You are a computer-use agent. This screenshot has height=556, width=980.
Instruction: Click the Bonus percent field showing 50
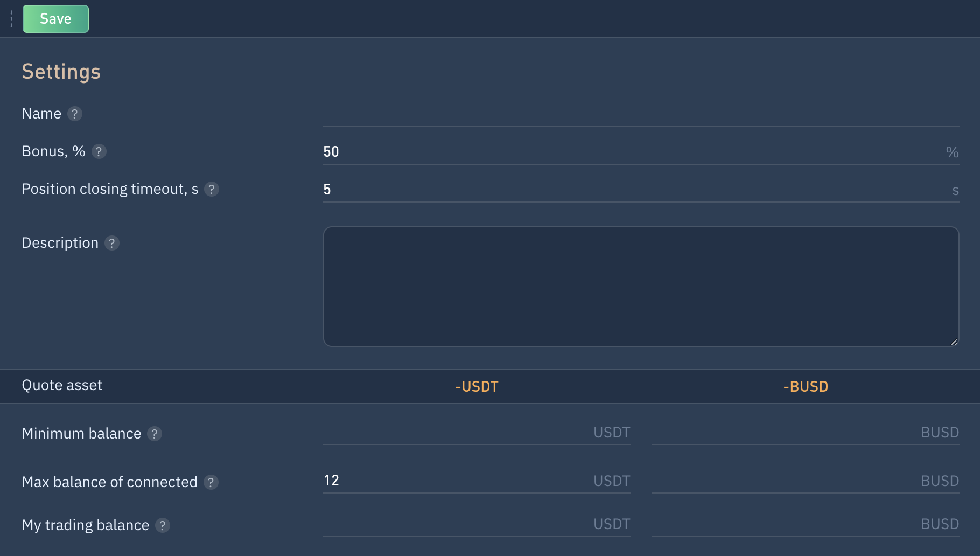pyautogui.click(x=630, y=152)
